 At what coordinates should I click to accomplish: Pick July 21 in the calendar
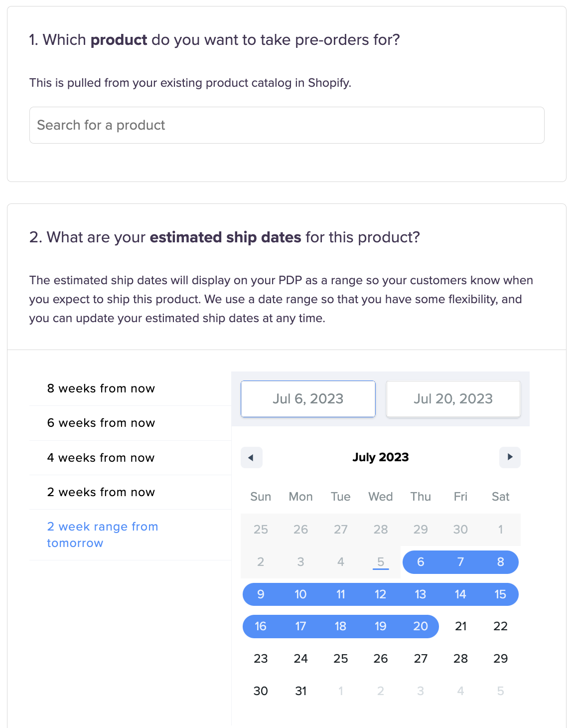click(461, 626)
